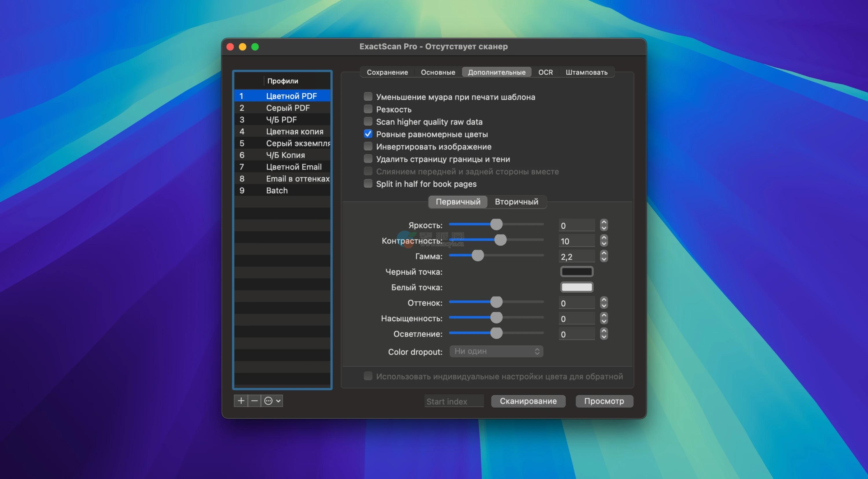Screen dimensions: 868x479
Task: Decrease the Оттенок value with the down arrow
Action: click(604, 306)
